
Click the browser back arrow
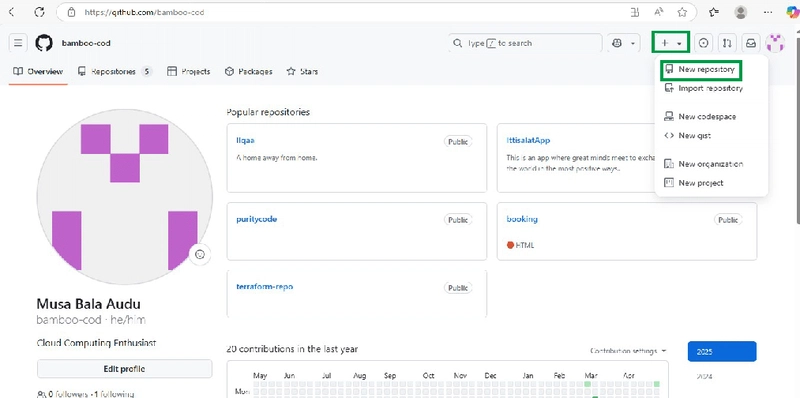[12, 12]
